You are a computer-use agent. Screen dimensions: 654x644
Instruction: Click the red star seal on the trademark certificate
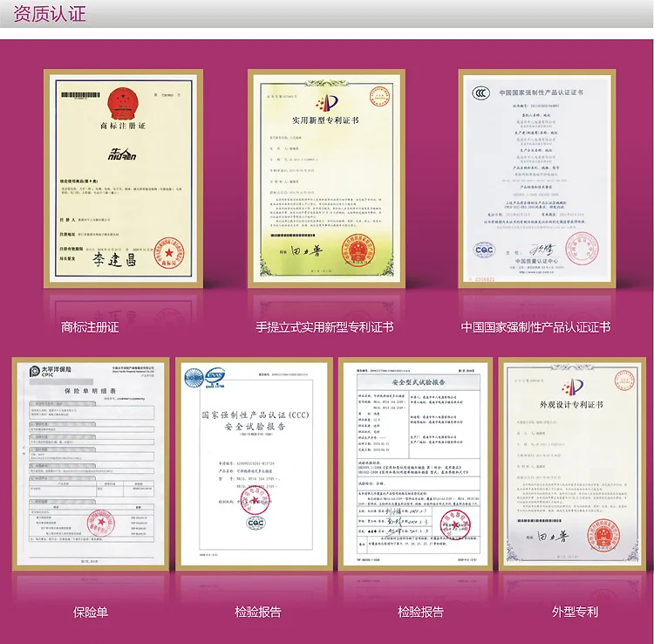click(169, 253)
